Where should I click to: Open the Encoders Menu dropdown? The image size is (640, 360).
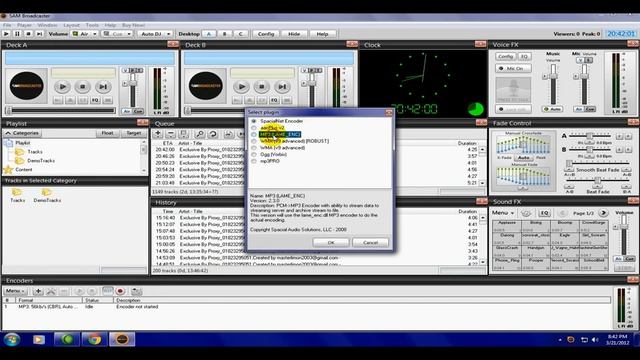[x=15, y=291]
